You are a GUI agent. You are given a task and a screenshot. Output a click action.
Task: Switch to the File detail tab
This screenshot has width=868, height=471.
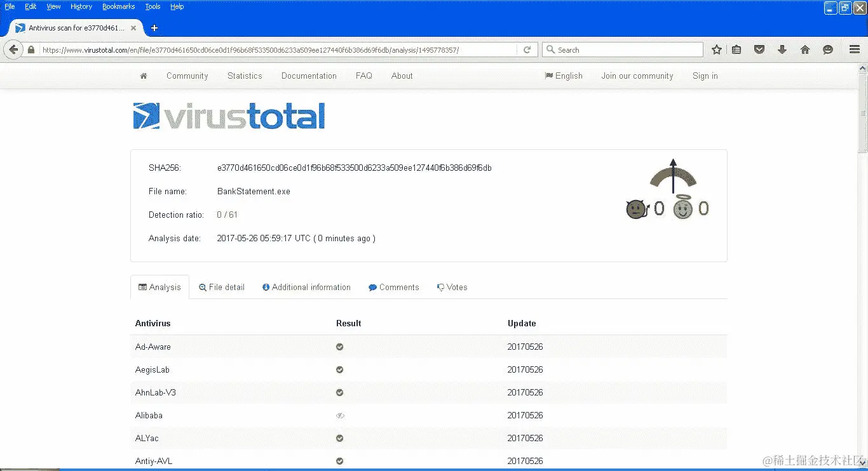222,287
